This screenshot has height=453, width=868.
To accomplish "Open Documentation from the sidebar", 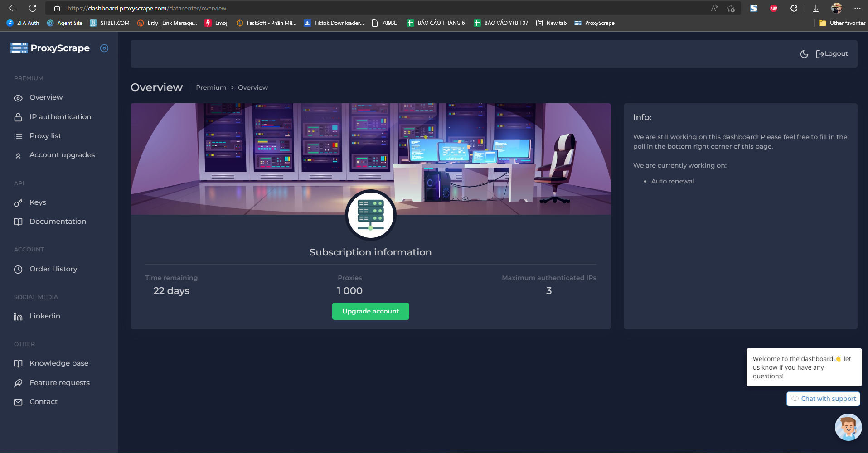I will [58, 222].
